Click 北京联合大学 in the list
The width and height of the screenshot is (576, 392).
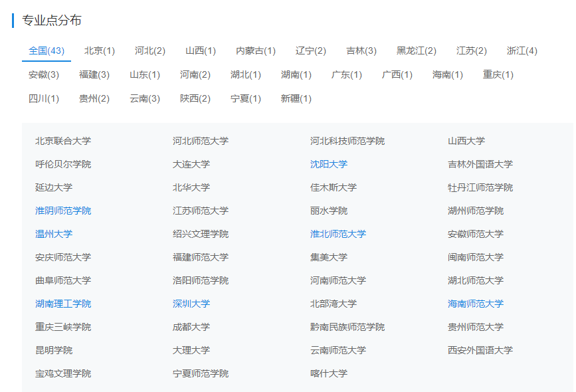click(x=63, y=141)
